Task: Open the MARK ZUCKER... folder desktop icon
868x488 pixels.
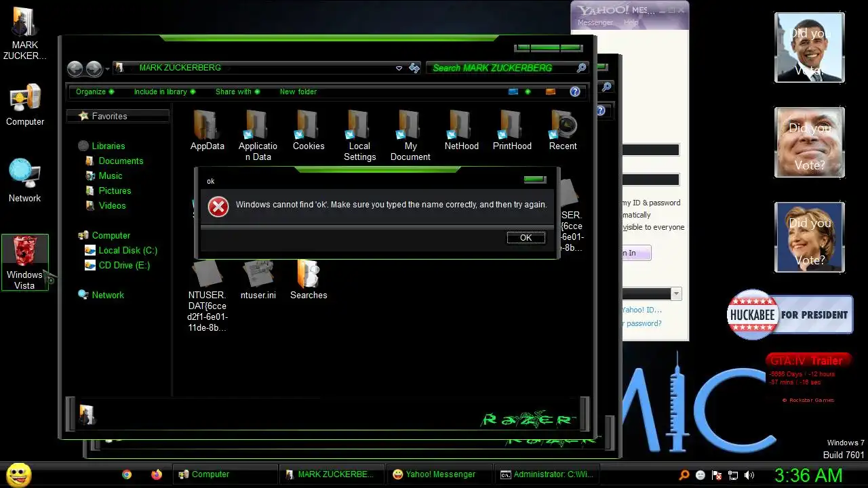Action: tap(24, 34)
